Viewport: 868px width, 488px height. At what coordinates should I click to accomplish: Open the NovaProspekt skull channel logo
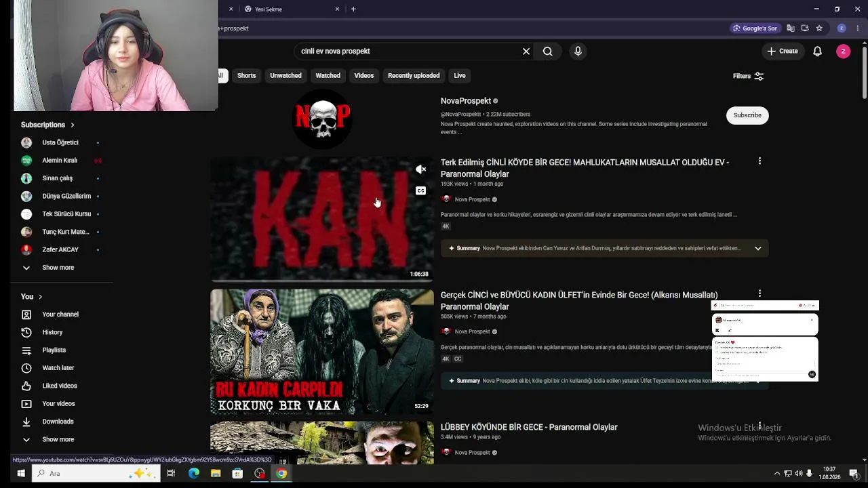coord(322,119)
